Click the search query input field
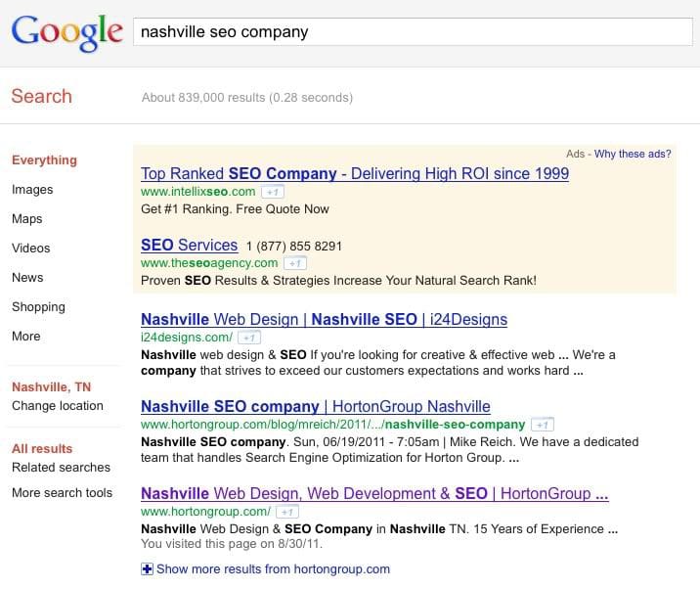The height and width of the screenshot is (589, 700). (409, 32)
